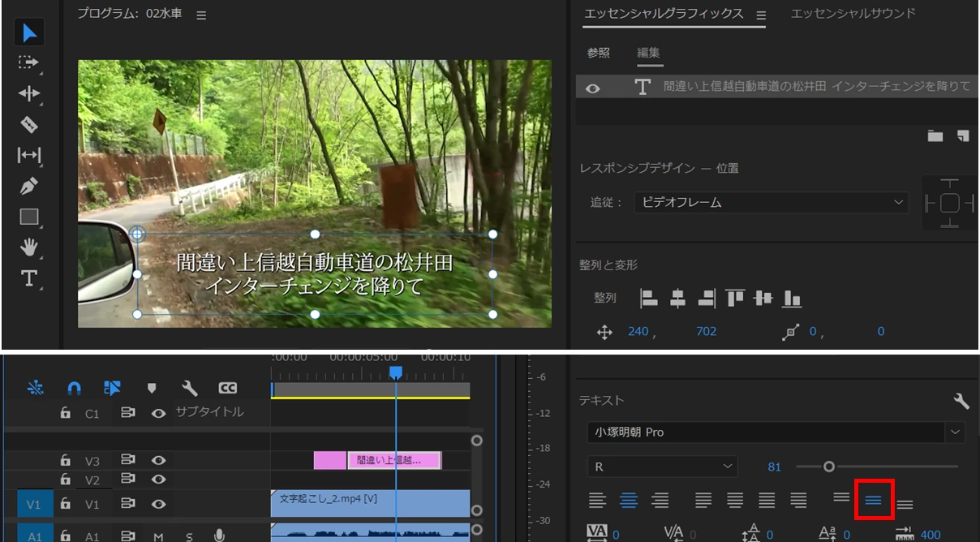The image size is (980, 542).
Task: Toggle V2 track output eye
Action: click(x=158, y=479)
